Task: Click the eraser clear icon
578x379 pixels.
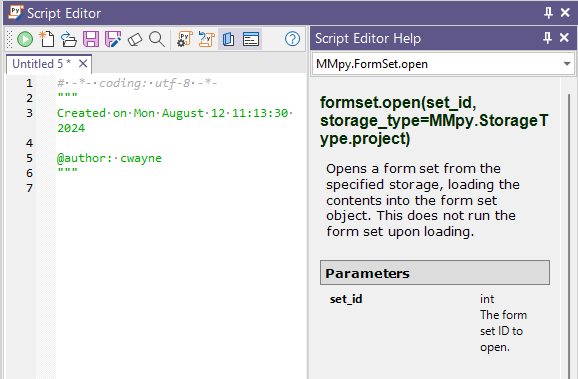Action: tap(135, 39)
